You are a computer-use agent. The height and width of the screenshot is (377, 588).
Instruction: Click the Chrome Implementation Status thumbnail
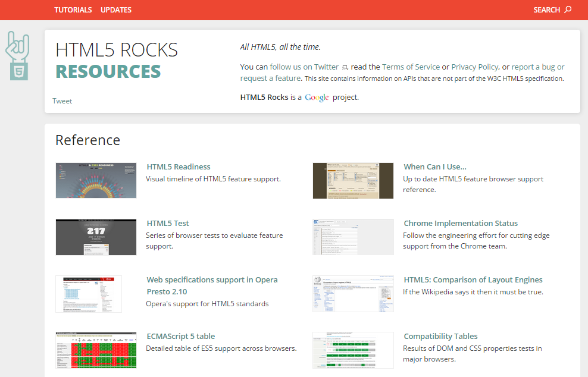354,237
